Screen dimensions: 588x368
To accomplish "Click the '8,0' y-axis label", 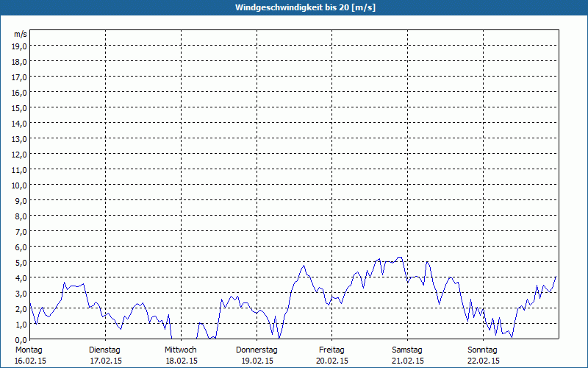I will [x=21, y=216].
